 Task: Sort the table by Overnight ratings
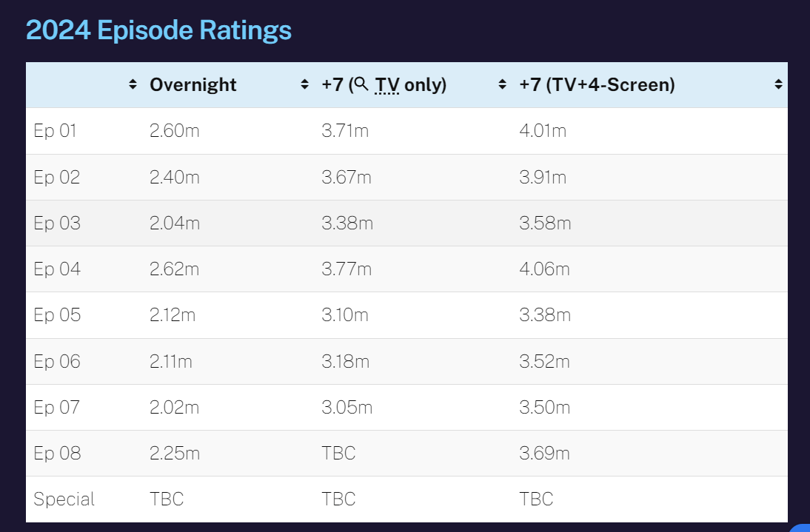point(304,85)
